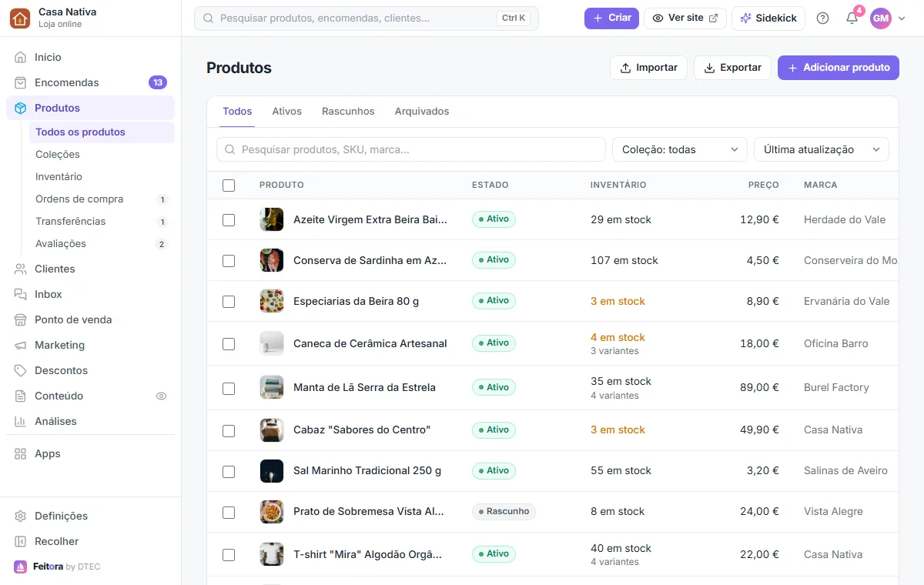Click the Ver site button
This screenshot has width=924, height=585.
click(685, 18)
